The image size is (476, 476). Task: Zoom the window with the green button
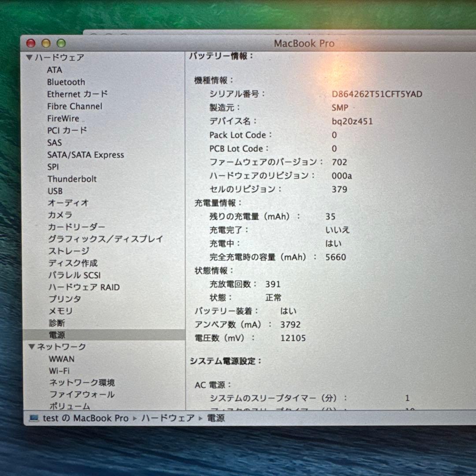(x=61, y=43)
